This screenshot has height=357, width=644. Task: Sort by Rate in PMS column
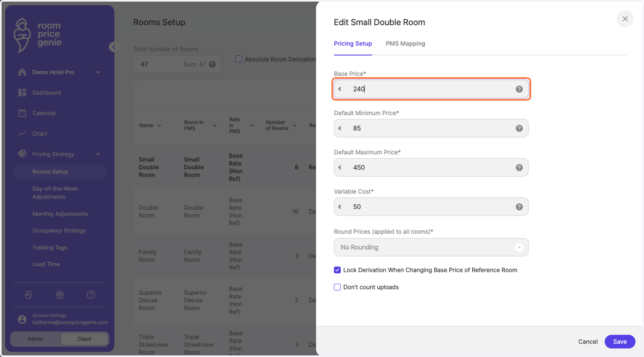coord(251,125)
